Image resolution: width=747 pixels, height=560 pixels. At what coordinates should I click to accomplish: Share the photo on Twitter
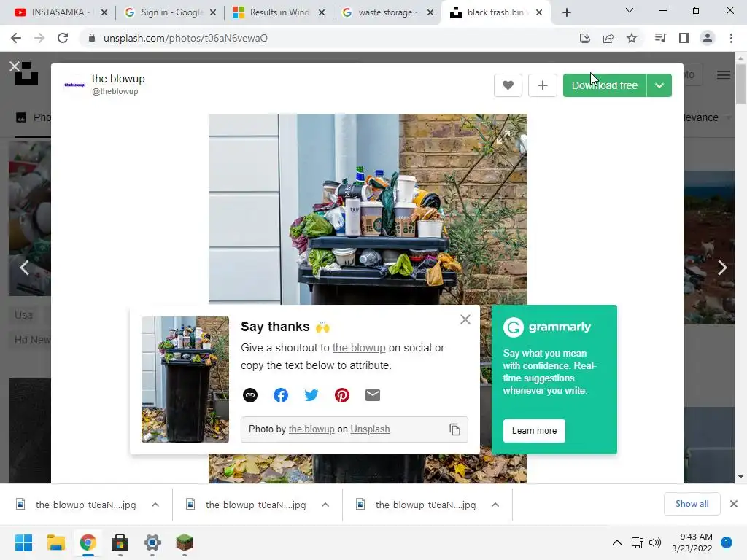coord(311,395)
